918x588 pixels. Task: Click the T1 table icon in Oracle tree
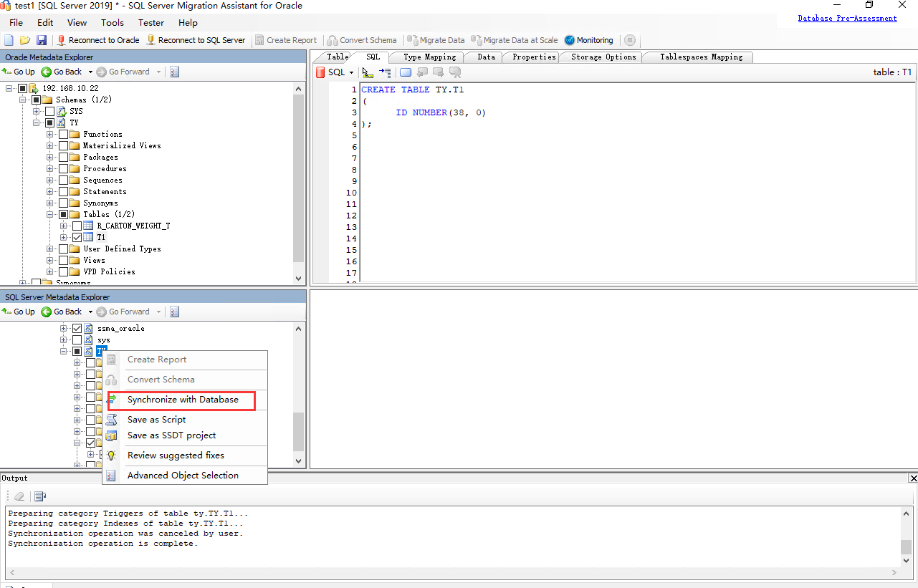(88, 237)
